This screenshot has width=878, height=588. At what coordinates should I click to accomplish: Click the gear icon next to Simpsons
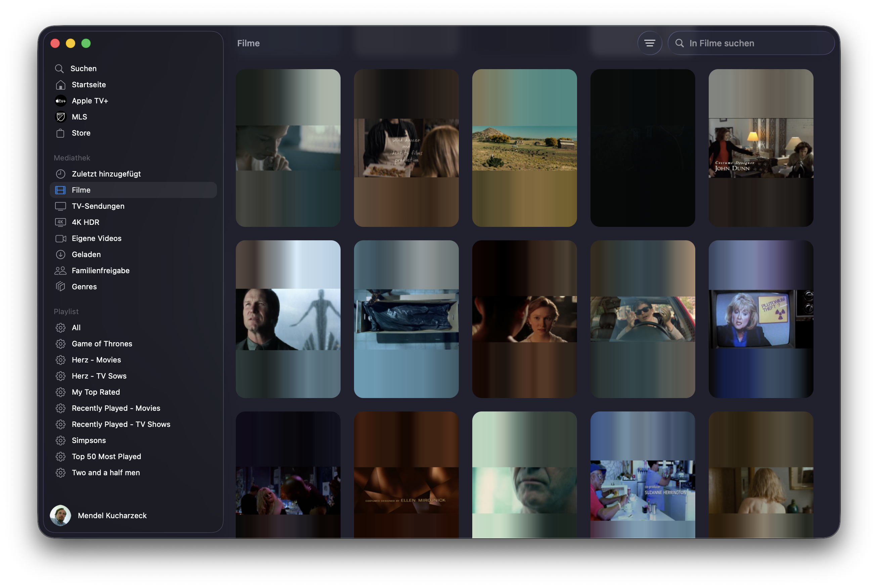click(60, 441)
